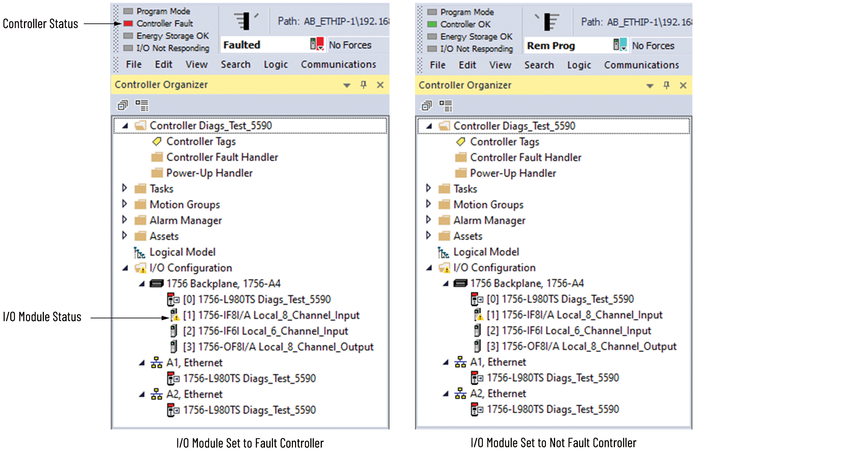The width and height of the screenshot is (868, 451).
Task: Click the Rem Prog mode label
Action: click(551, 46)
